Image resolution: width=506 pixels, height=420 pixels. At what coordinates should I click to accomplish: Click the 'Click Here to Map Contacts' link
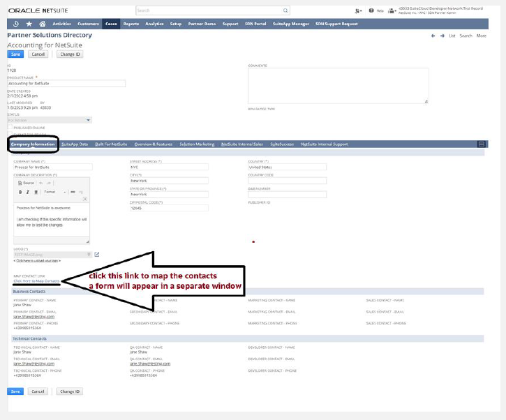36,281
